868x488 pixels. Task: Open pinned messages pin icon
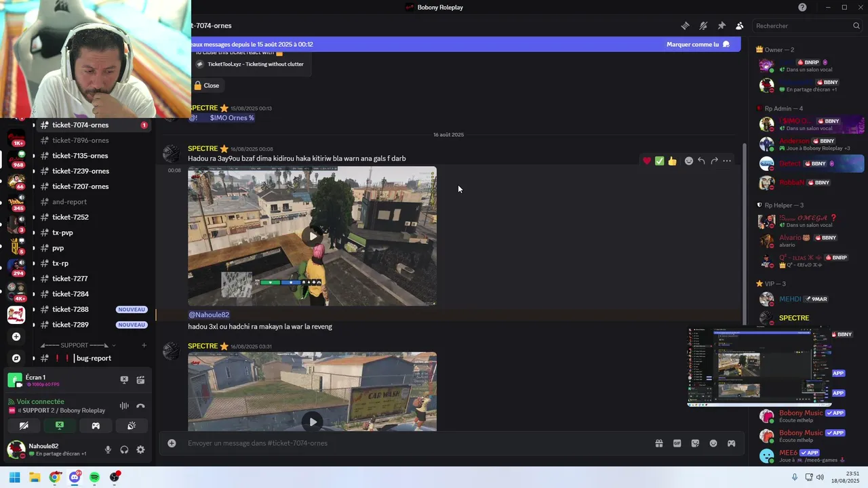(722, 26)
